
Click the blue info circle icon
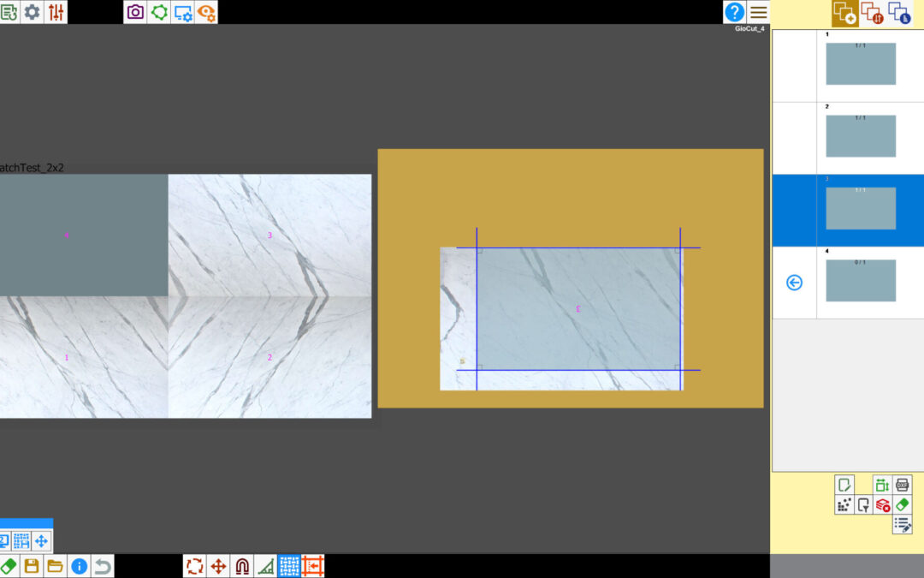[79, 566]
